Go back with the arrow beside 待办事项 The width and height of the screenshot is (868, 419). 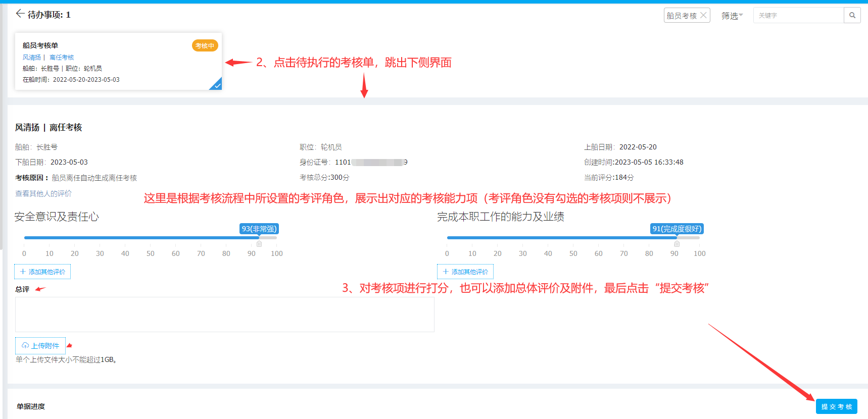(x=20, y=14)
